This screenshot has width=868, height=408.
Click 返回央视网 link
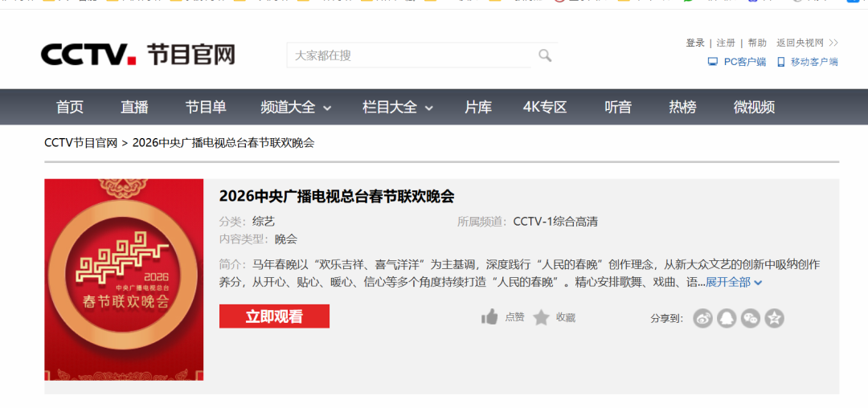coord(807,43)
